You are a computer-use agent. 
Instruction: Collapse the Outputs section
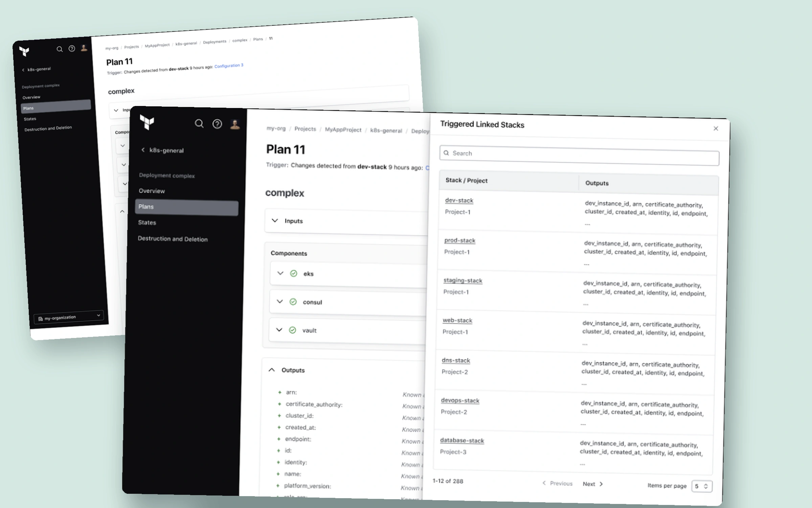point(272,370)
